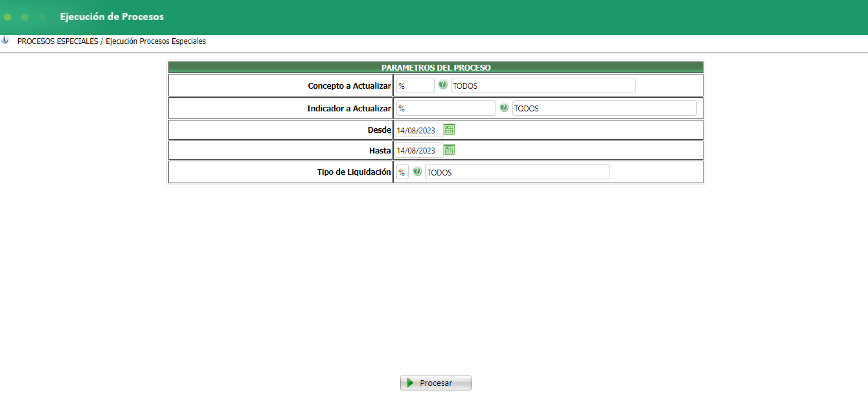
Task: Open help lookup for Indicador a Actualizar
Action: [504, 107]
